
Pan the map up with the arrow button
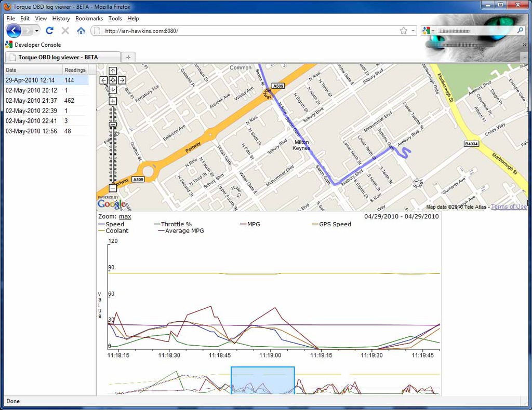point(113,71)
